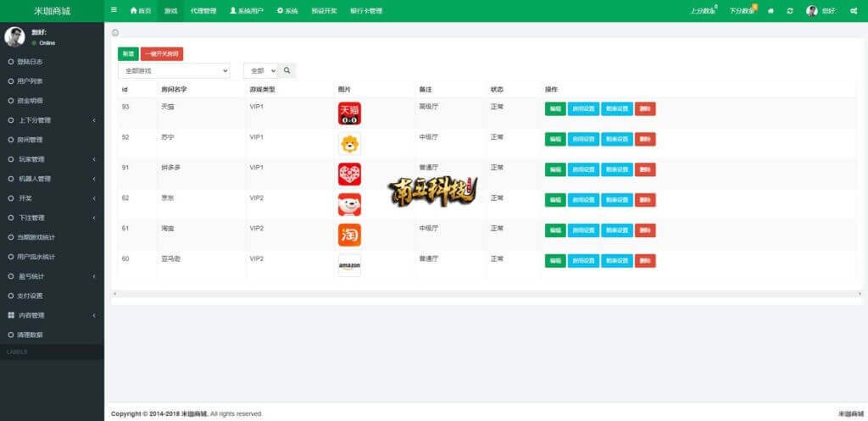Screen dimensions: 868x421
Task: Click the search magnifier icon button
Action: click(287, 71)
